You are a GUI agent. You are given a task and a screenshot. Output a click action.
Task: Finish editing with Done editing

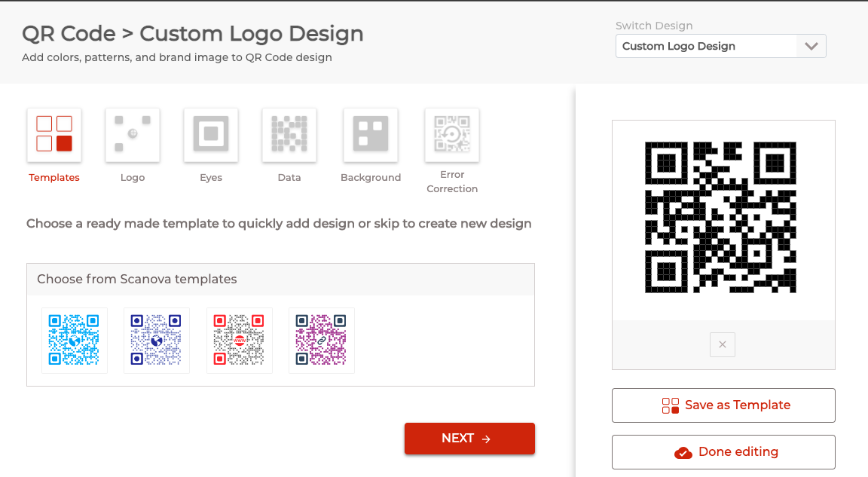(723, 452)
